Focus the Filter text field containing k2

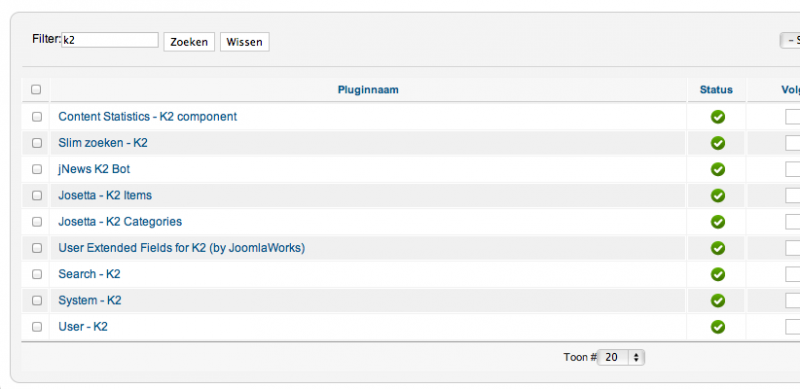[110, 40]
